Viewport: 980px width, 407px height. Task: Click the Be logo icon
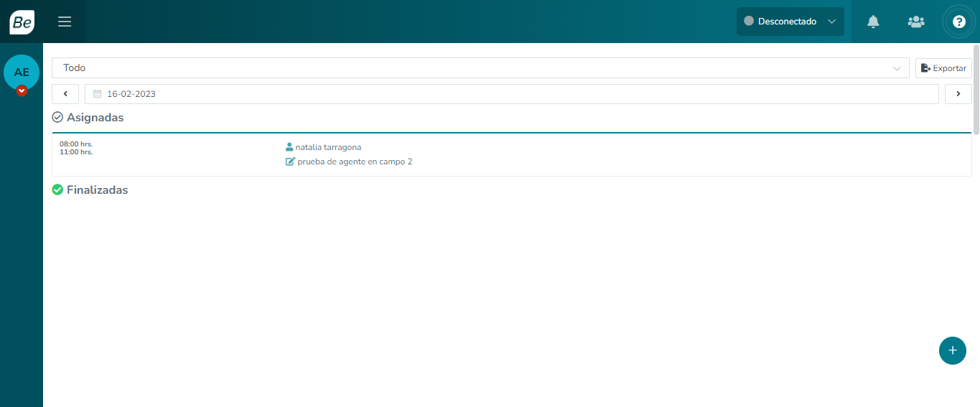point(22,22)
